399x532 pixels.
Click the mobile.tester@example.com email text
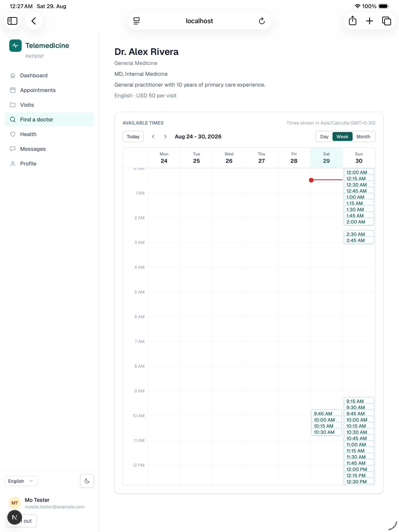coord(55,507)
